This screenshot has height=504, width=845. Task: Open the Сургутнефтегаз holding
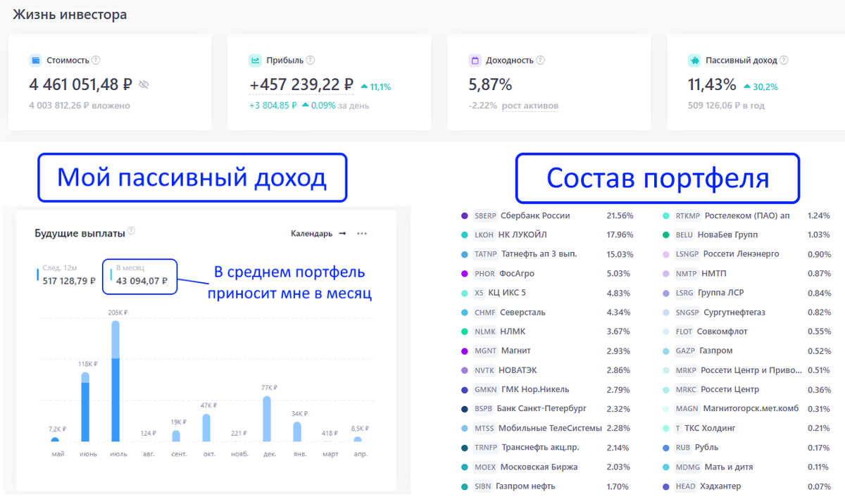pos(734,312)
